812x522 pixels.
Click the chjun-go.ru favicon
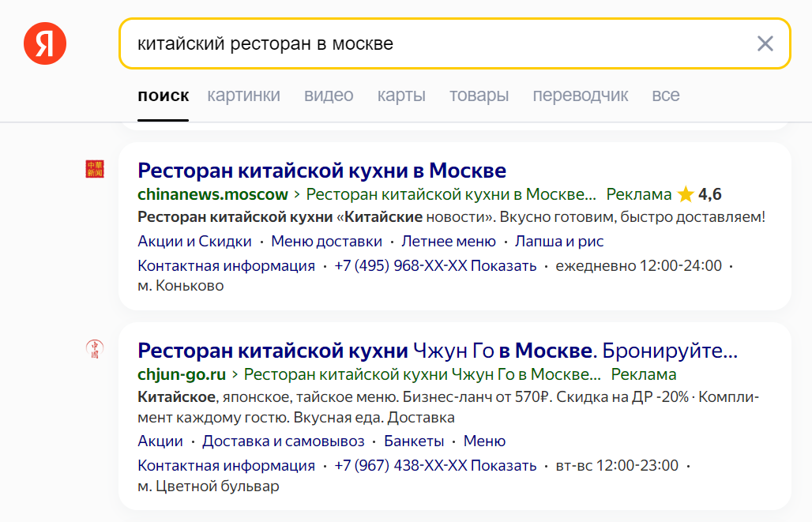(95, 349)
